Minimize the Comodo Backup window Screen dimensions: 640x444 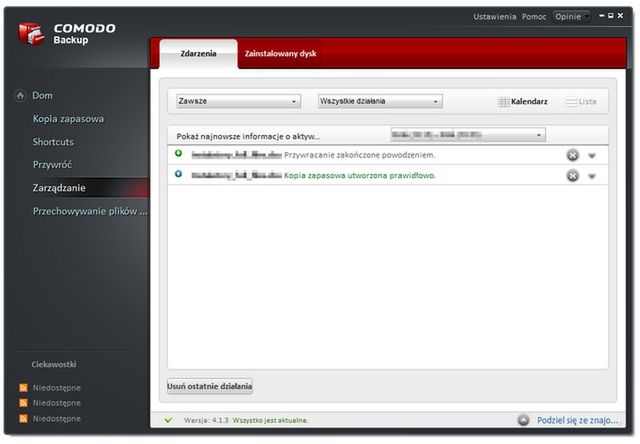point(602,16)
